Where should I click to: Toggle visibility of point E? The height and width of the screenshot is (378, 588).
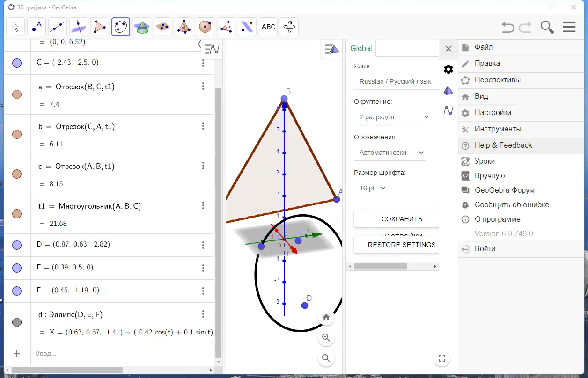pos(17,268)
